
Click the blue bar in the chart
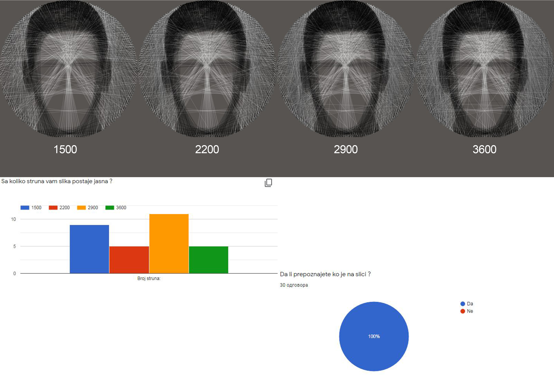(89, 249)
